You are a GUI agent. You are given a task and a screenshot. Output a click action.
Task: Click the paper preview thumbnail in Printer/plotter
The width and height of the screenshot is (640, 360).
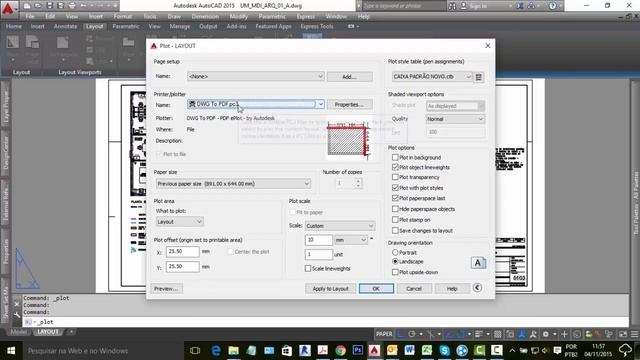[x=349, y=140]
